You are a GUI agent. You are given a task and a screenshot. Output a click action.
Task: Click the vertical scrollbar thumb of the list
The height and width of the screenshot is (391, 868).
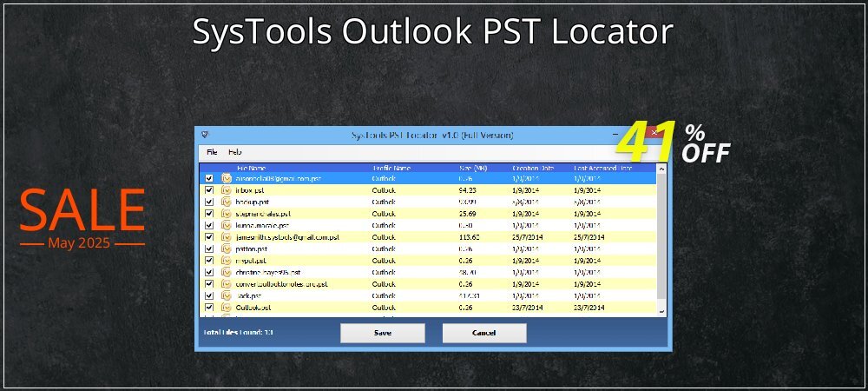click(661, 235)
